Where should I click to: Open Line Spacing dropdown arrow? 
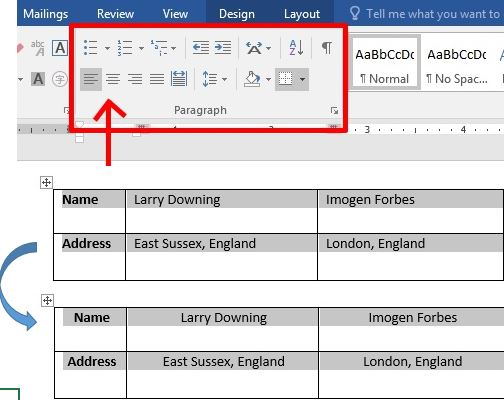point(224,79)
